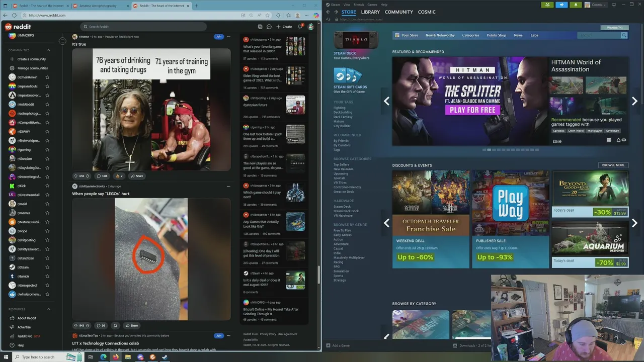This screenshot has height=362, width=644.
Task: Click Add a Game in Steam footer
Action: coord(338,345)
